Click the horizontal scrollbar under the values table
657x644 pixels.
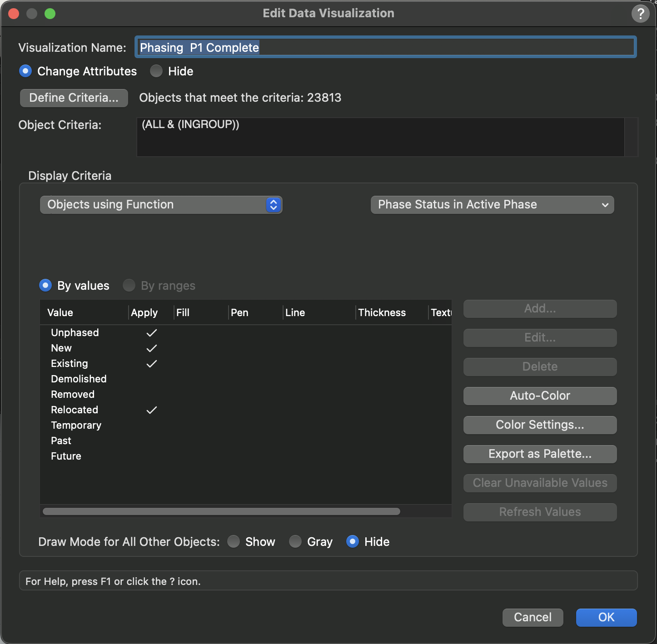(x=221, y=511)
